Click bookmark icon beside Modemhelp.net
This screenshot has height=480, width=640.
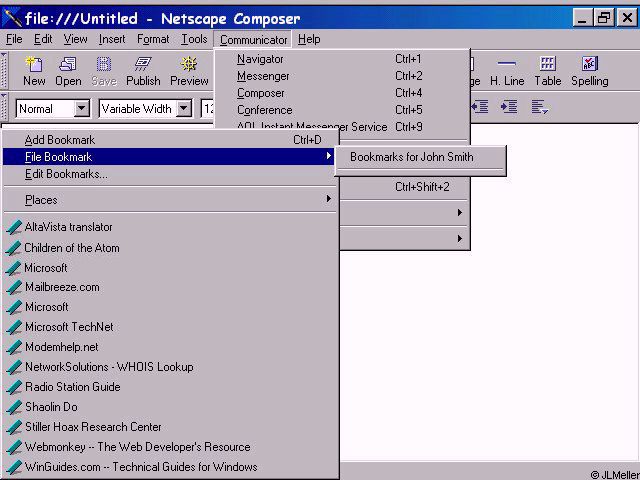[x=14, y=347]
